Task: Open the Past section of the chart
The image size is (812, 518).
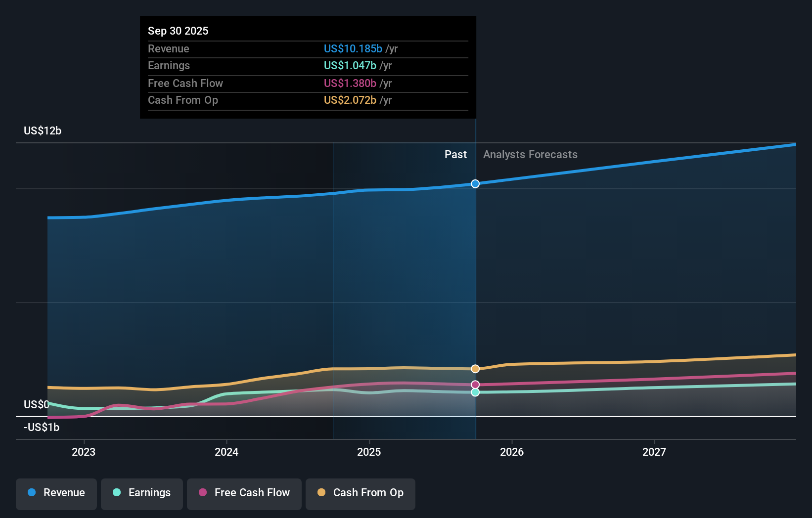Action: (455, 154)
